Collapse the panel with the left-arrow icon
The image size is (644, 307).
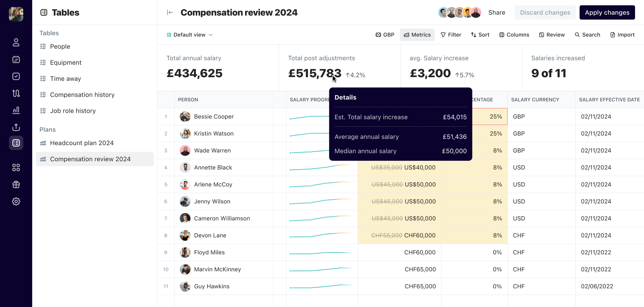coord(170,12)
